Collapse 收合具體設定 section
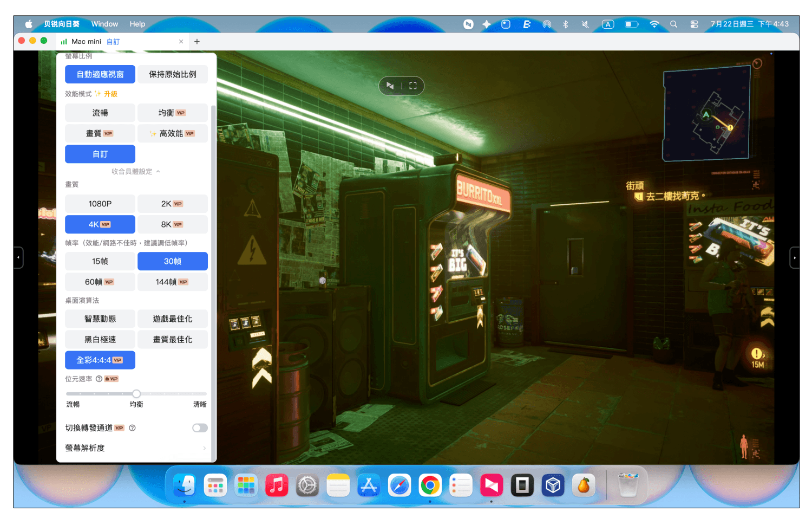Image resolution: width=812 pixels, height=525 pixels. pos(136,171)
